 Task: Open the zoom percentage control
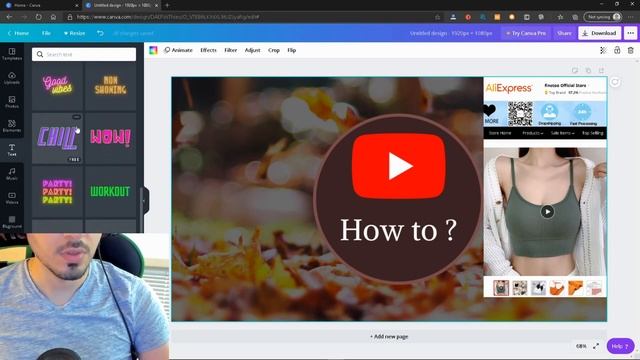[581, 346]
